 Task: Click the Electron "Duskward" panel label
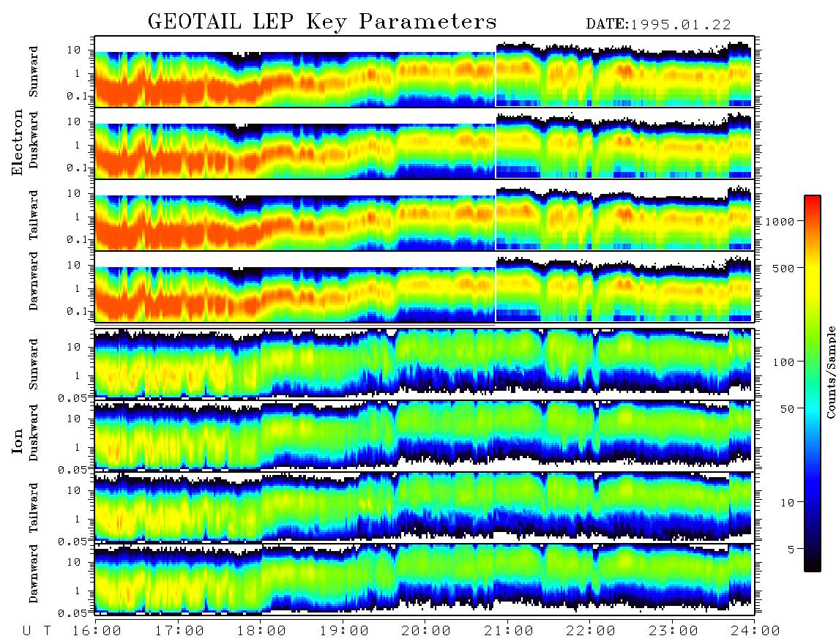(34, 140)
